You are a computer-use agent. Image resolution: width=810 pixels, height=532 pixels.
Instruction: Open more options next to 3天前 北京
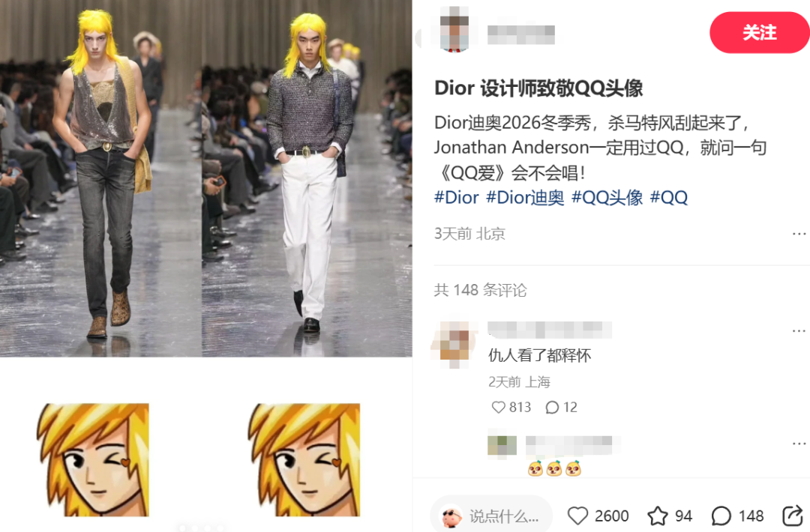(x=799, y=235)
